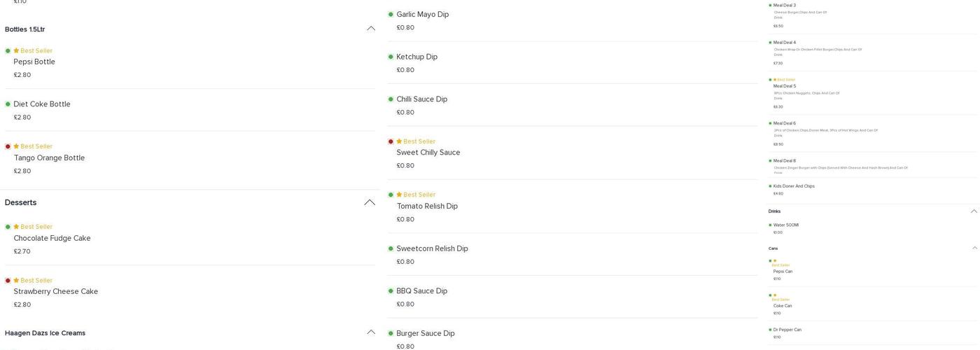Collapse the Haagen Dazs Ice Creams section

371,332
